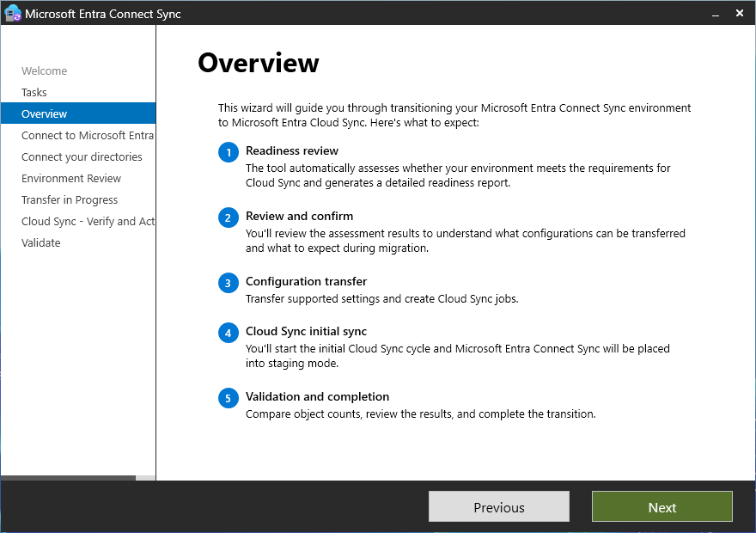
Task: Open the Tasks page in sidebar
Action: [34, 92]
